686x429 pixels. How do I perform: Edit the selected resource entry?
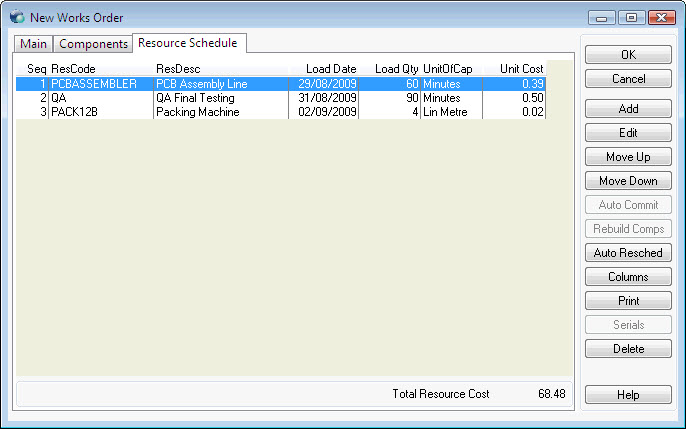point(628,133)
